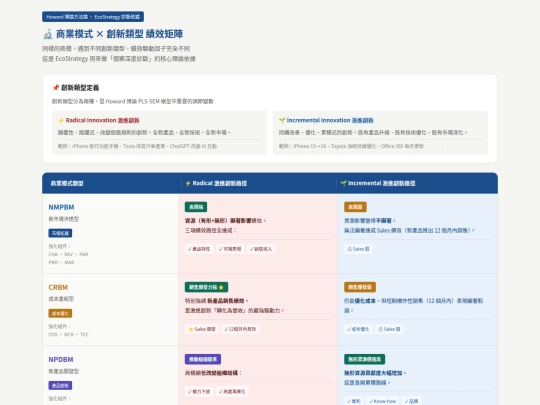Click the purple tag under NPDBM
This screenshot has height=405, width=540.
pyautogui.click(x=60, y=385)
